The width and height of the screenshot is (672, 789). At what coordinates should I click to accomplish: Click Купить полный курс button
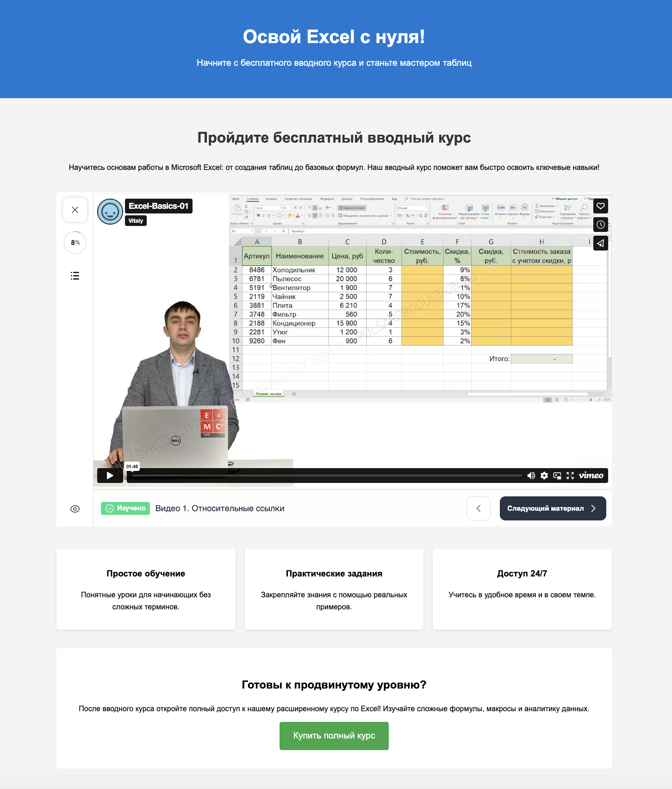pyautogui.click(x=334, y=736)
